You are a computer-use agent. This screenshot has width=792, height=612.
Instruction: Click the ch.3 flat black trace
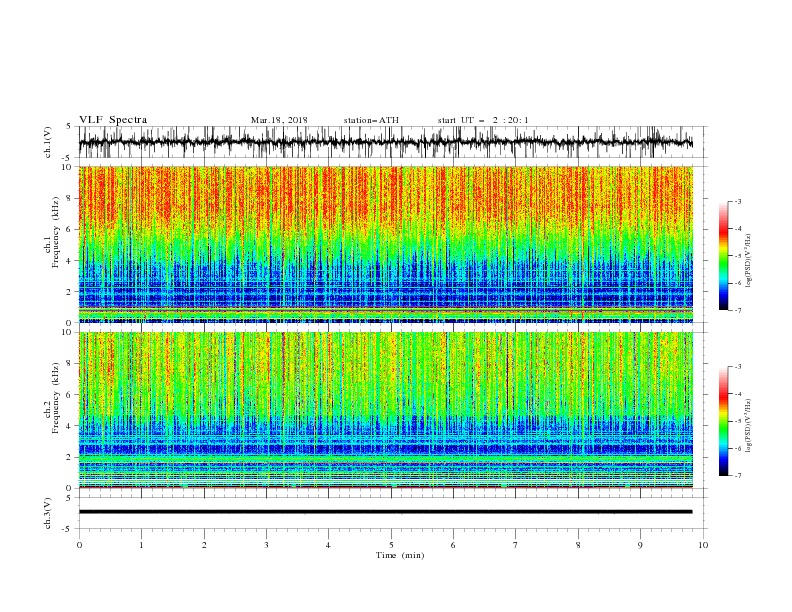pos(385,512)
